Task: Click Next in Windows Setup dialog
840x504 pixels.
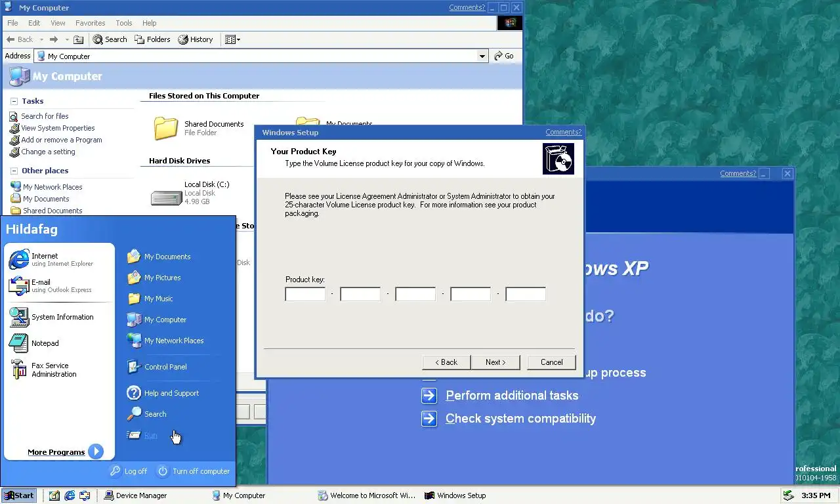Action: [x=495, y=362]
